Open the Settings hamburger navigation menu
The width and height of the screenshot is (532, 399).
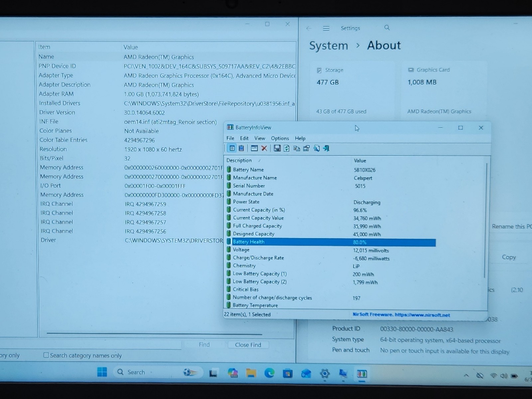tap(326, 28)
